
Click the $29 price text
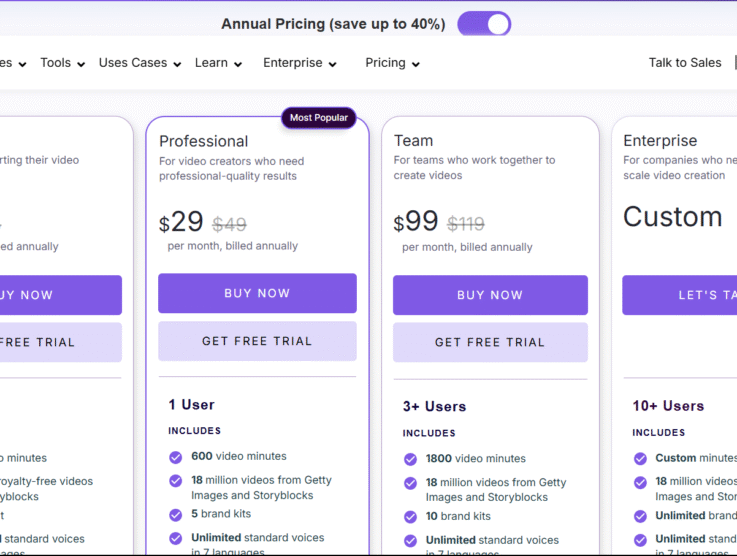(x=181, y=221)
